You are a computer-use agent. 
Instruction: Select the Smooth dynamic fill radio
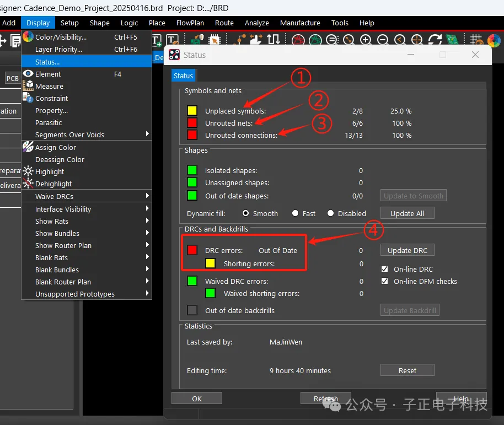click(245, 213)
